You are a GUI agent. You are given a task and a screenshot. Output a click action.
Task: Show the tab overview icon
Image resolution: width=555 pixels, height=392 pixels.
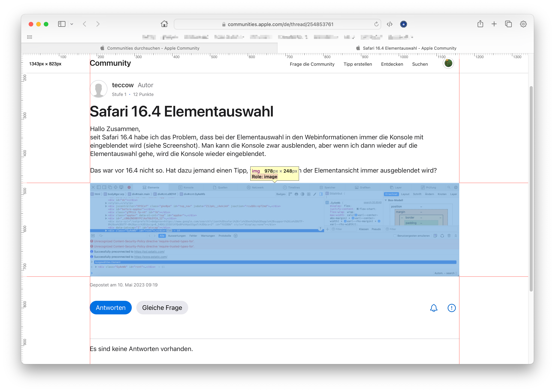coord(508,24)
